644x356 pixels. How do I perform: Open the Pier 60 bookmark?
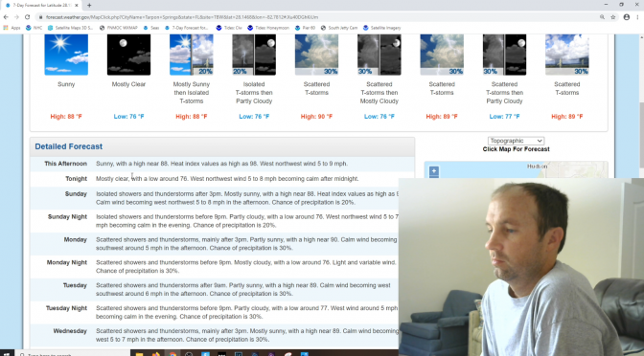tap(305, 28)
